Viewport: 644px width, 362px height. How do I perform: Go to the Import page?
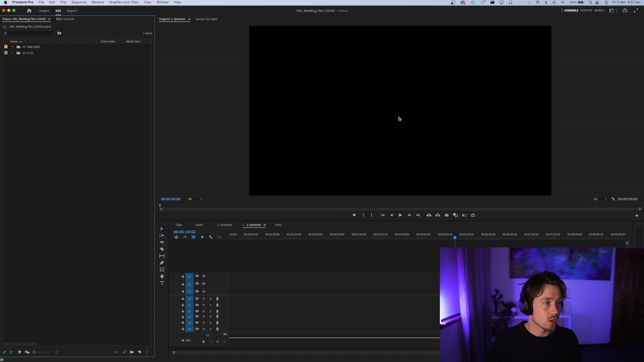point(44,11)
